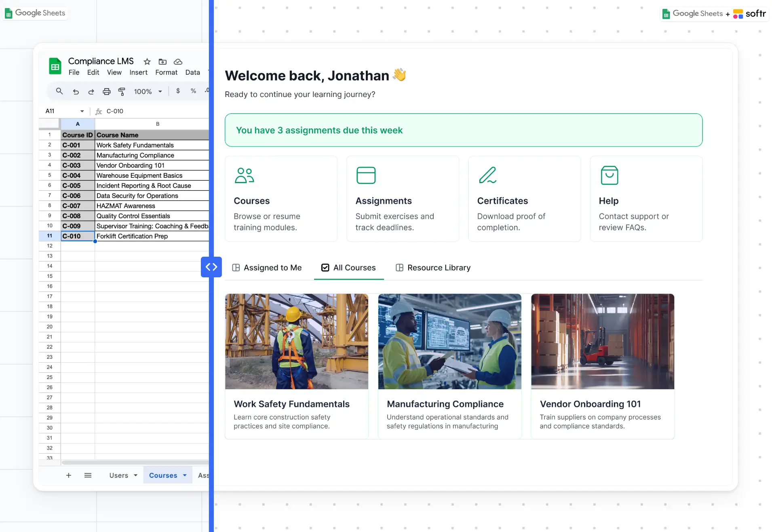Click the waving hand emoji
Screen dimensions: 772x532
click(399, 75)
